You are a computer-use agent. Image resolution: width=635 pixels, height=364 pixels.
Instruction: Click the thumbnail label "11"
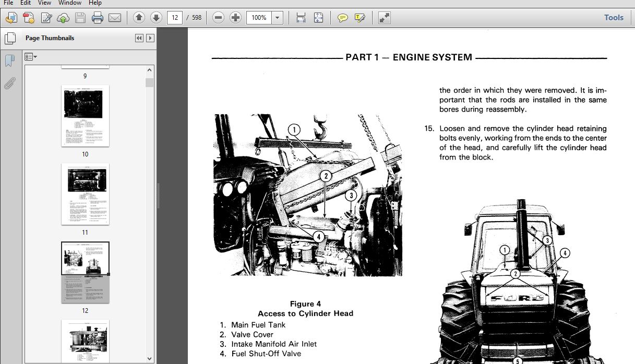[x=85, y=232]
